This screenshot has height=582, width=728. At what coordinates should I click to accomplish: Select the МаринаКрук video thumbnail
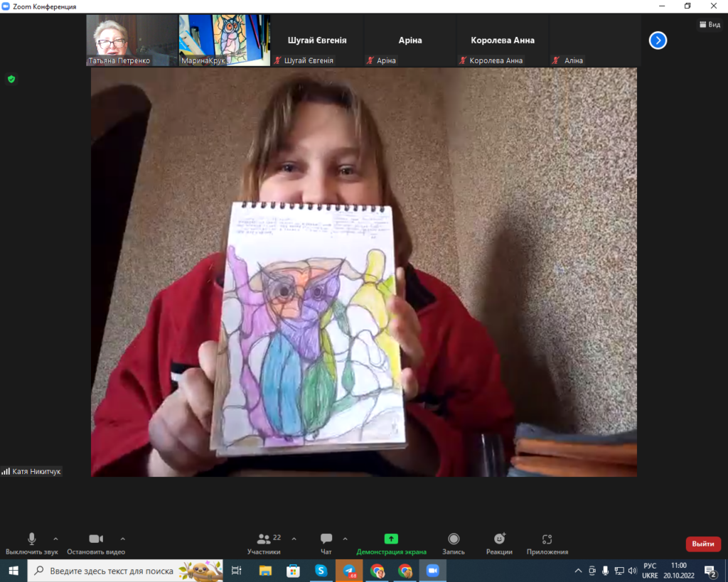pyautogui.click(x=224, y=41)
